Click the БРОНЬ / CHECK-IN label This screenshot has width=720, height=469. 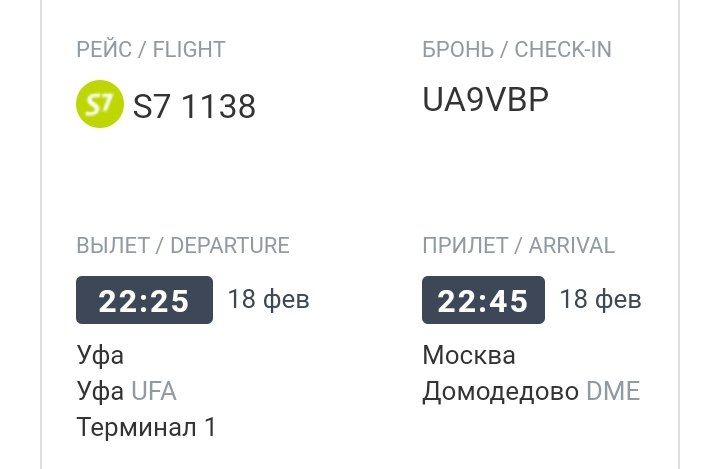tap(517, 50)
